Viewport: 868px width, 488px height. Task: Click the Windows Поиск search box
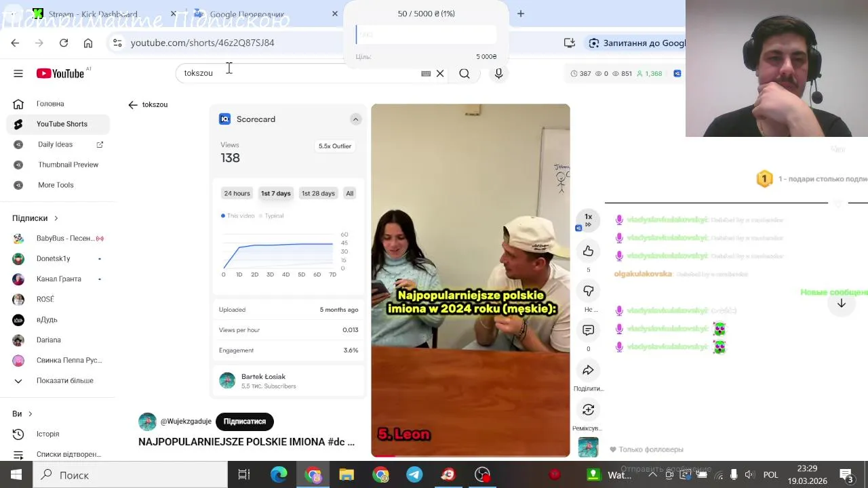point(130,474)
